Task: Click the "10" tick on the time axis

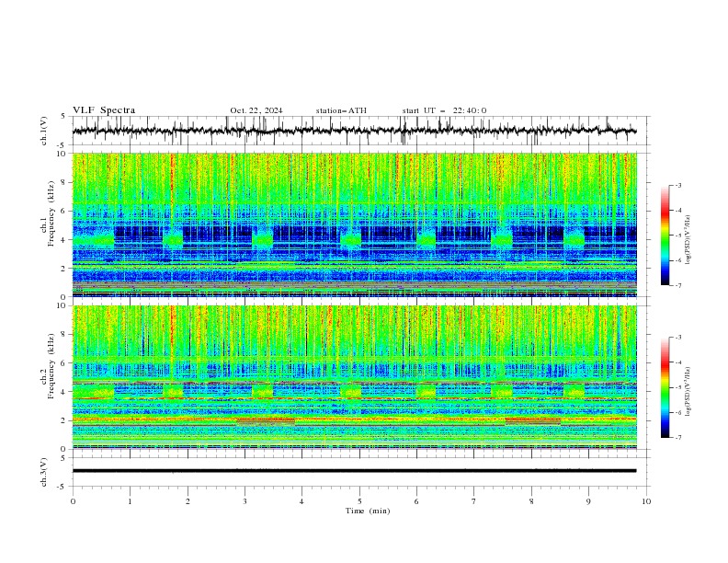Action: (x=646, y=501)
